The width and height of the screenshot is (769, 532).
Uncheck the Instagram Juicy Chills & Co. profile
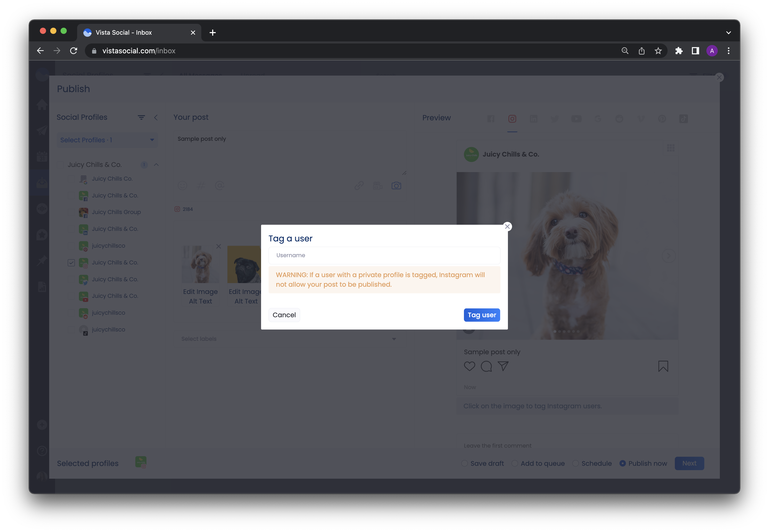click(71, 263)
